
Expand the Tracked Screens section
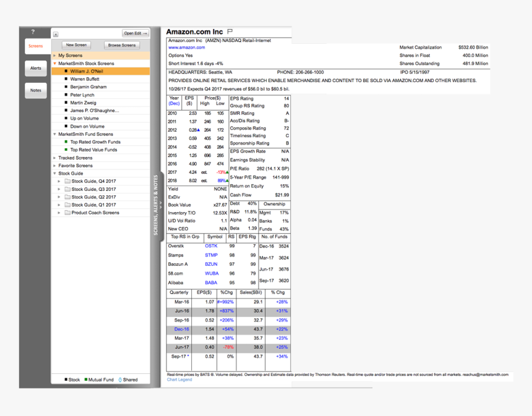click(x=54, y=157)
